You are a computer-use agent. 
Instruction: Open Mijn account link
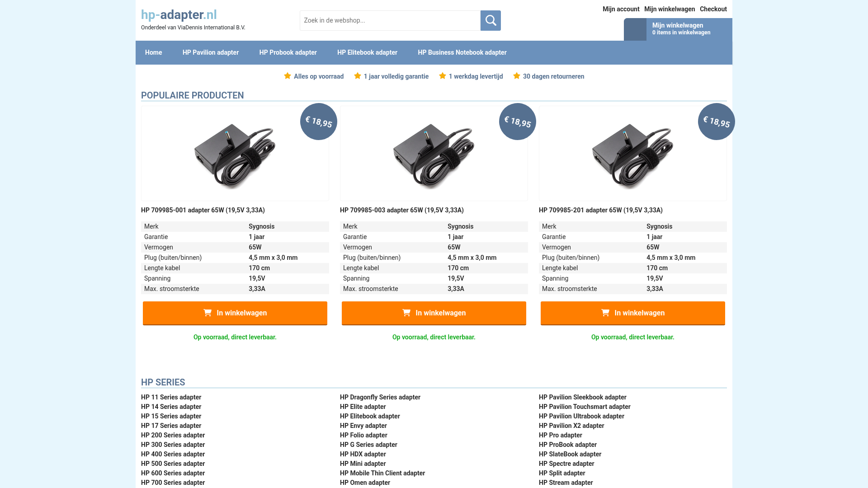(x=621, y=9)
